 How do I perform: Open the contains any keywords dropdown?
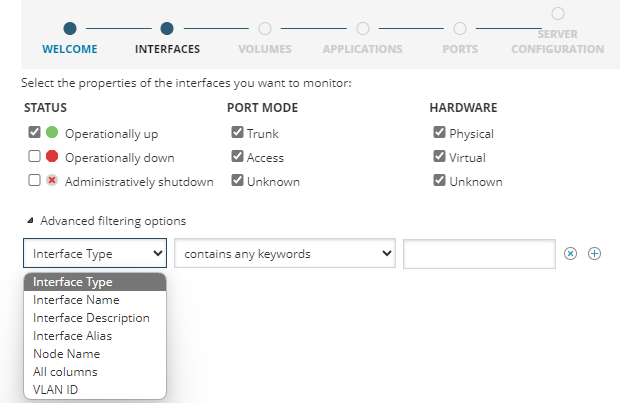click(x=285, y=254)
